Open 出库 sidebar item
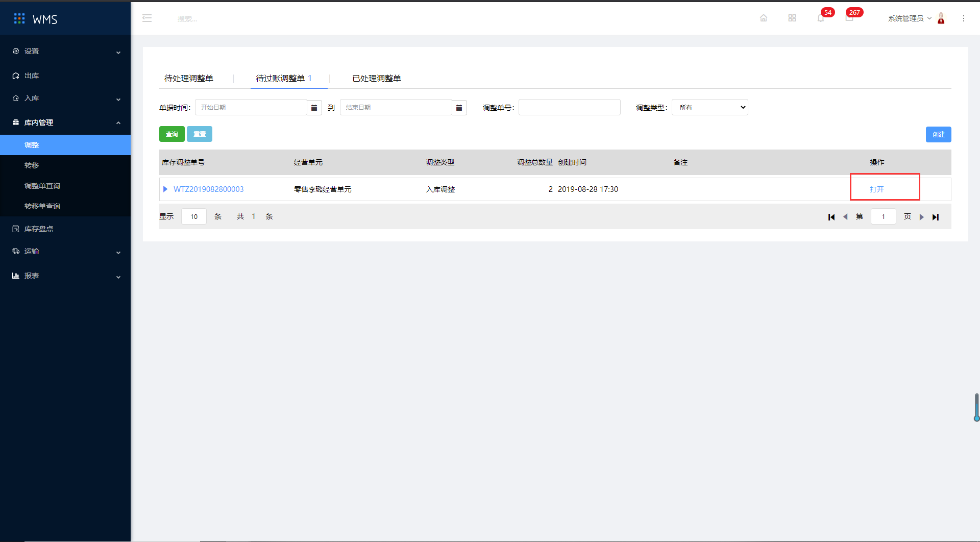This screenshot has width=980, height=542. coord(65,76)
